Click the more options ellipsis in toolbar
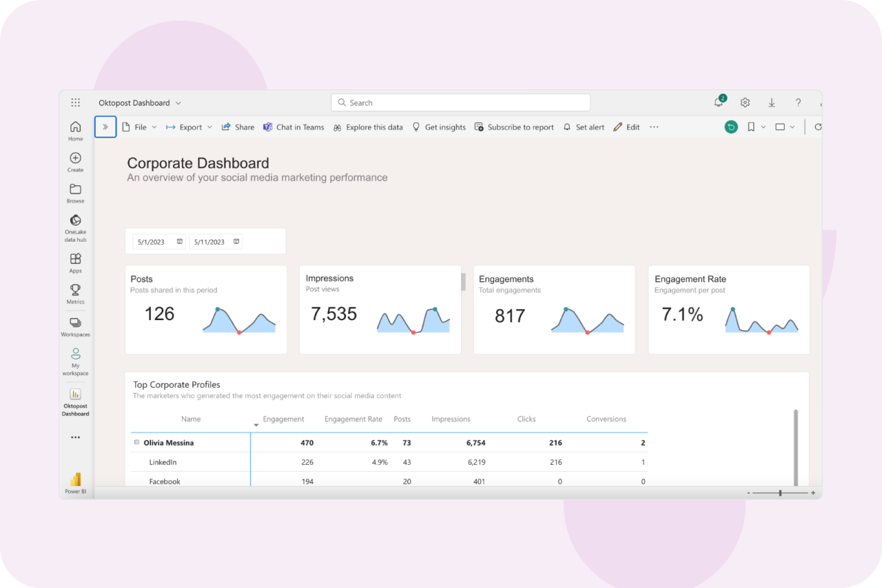 [x=654, y=127]
